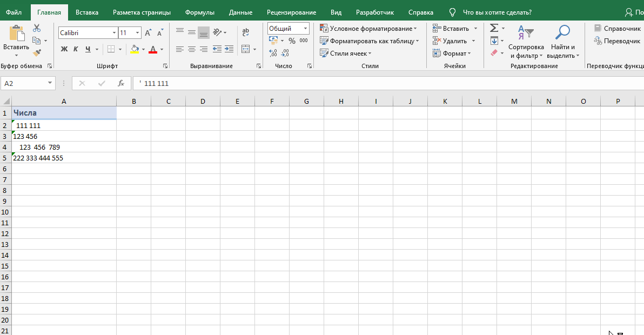Expand the Общий number format dropdown
Image resolution: width=644 pixels, height=335 pixels.
tap(305, 29)
